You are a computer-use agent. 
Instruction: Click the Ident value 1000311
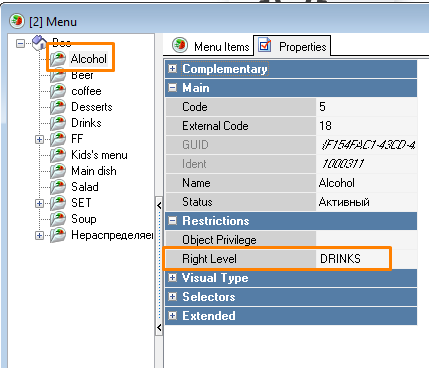click(366, 164)
